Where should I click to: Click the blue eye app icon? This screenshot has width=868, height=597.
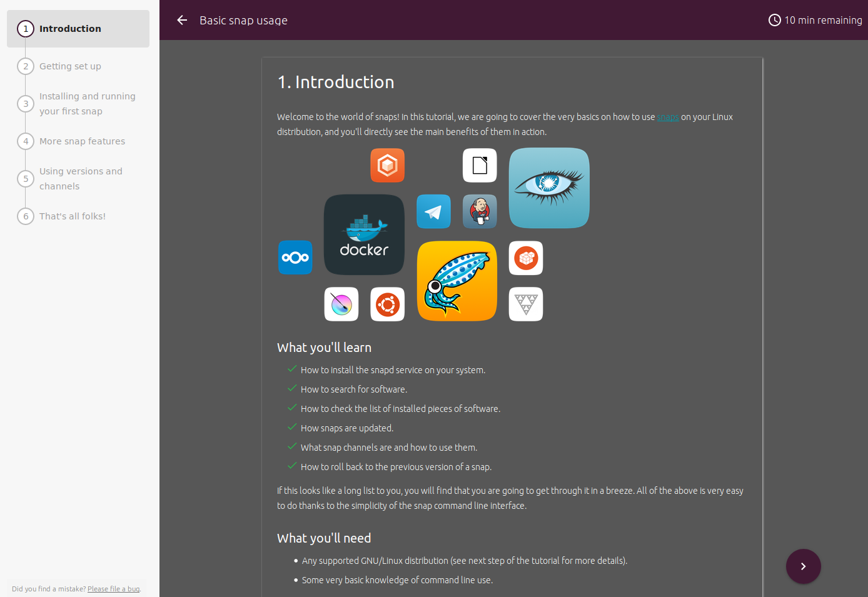pos(548,188)
